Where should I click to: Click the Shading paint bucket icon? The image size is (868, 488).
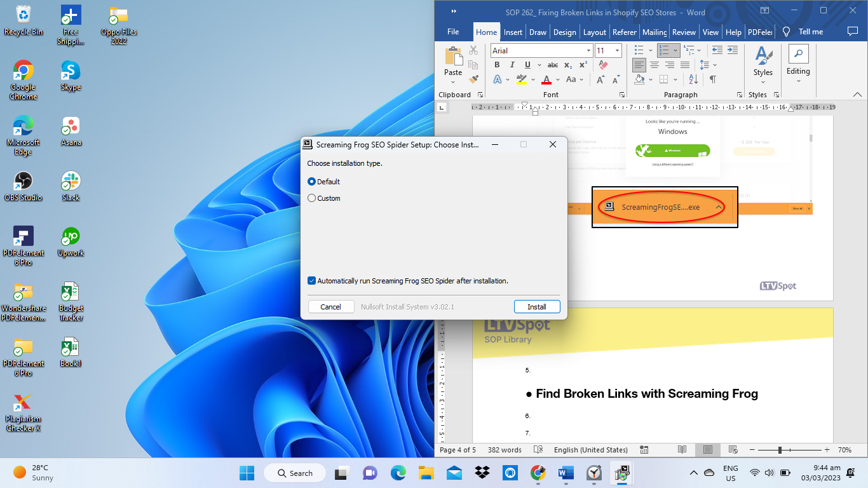point(639,79)
